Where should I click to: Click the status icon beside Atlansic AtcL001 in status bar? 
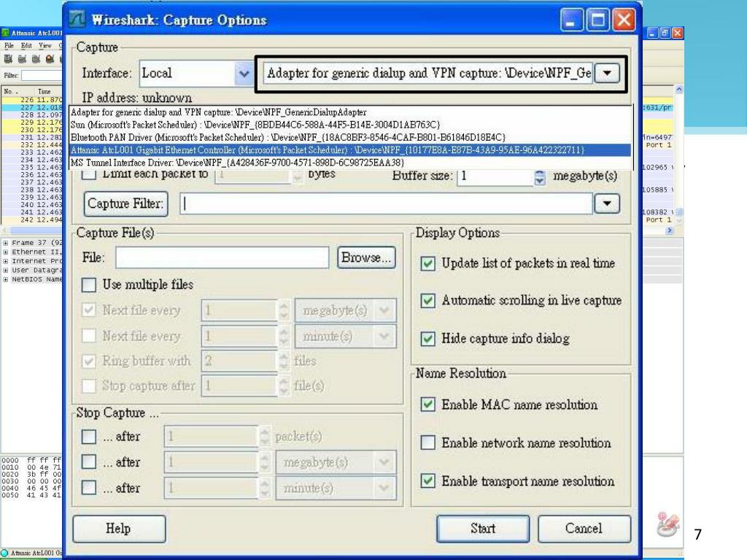pyautogui.click(x=5, y=553)
